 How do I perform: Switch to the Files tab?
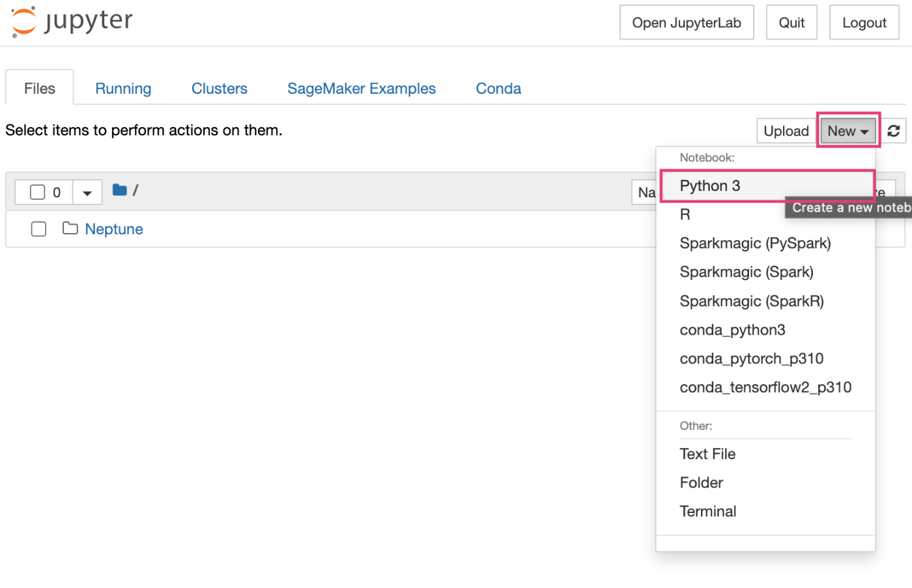[40, 89]
